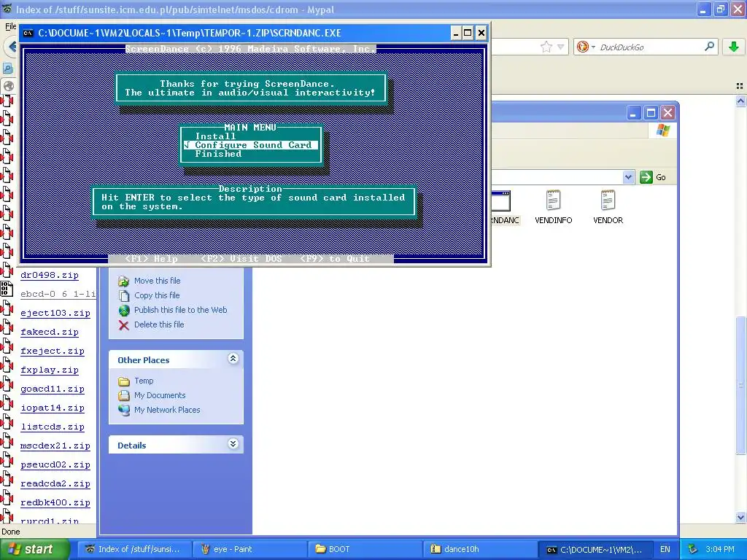747x560 pixels.
Task: Open the Explorer address bar dropdown
Action: pos(628,177)
